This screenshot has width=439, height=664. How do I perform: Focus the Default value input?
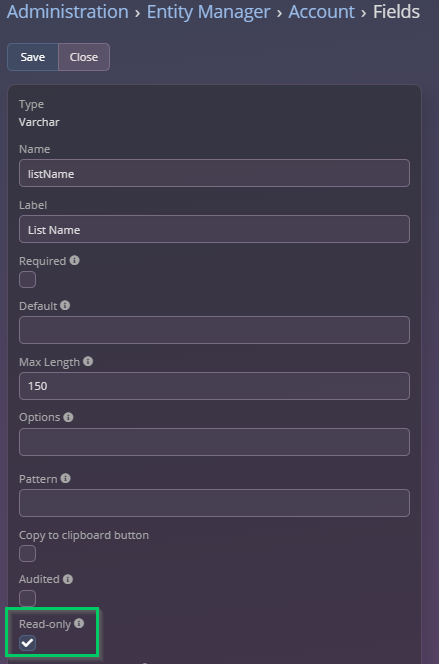pos(214,330)
